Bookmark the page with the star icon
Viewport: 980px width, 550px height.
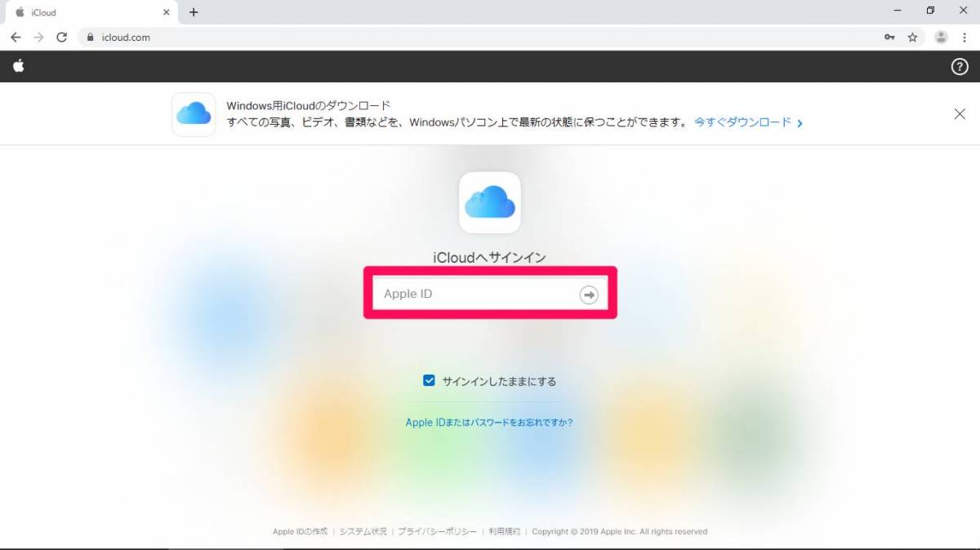coord(912,37)
